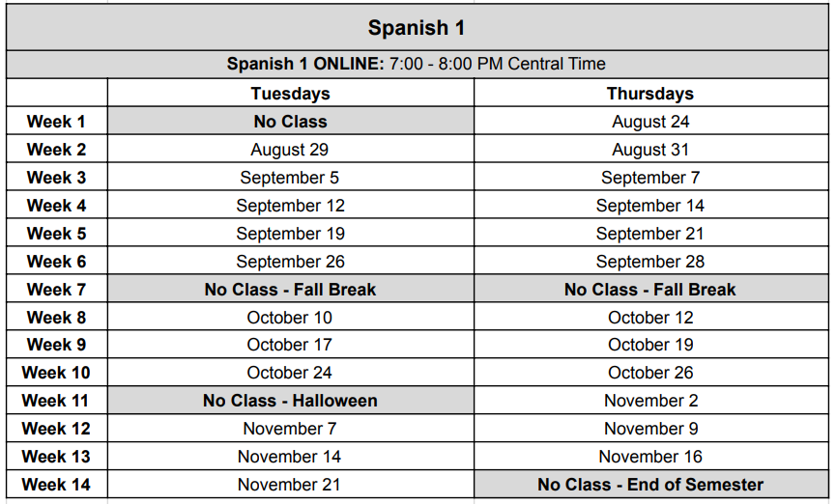The height and width of the screenshot is (504, 836).
Task: Select the October 12 cell
Action: point(651,317)
